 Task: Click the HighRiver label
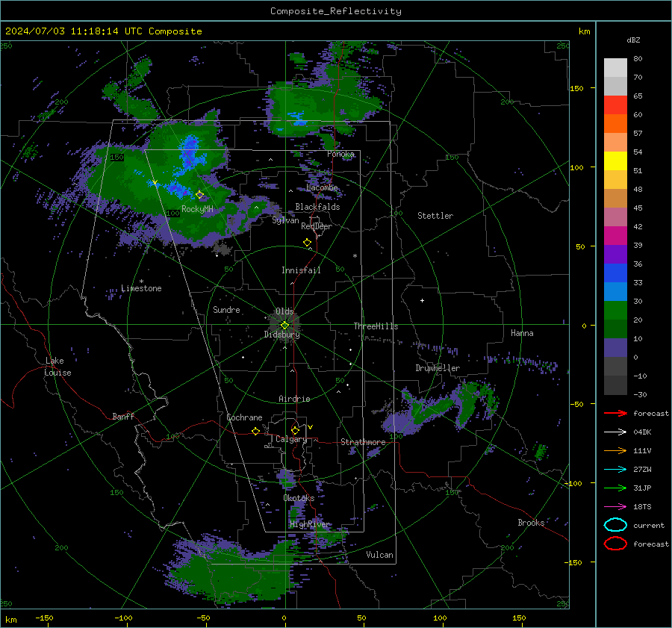[x=310, y=524]
